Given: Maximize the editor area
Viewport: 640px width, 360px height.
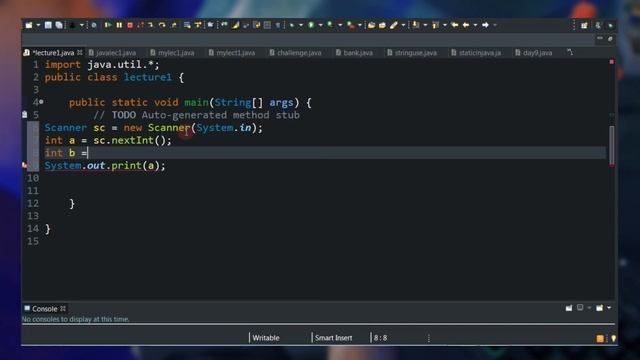Looking at the screenshot, I should pyautogui.click(x=610, y=39).
